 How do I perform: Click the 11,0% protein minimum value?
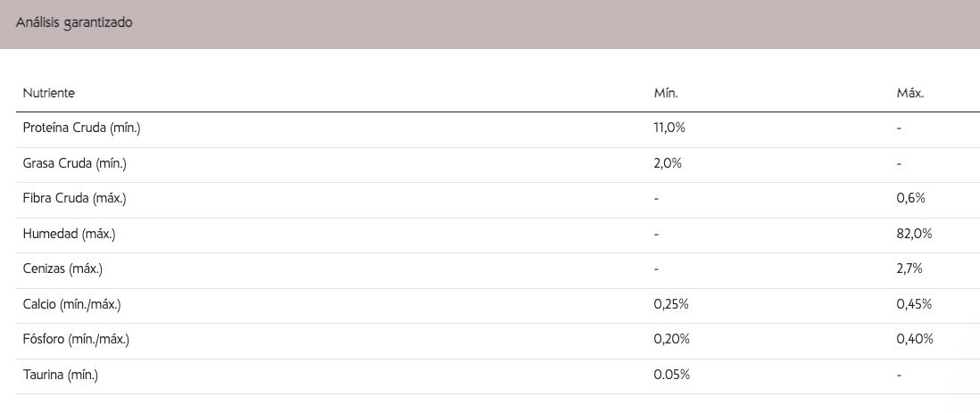tap(669, 128)
